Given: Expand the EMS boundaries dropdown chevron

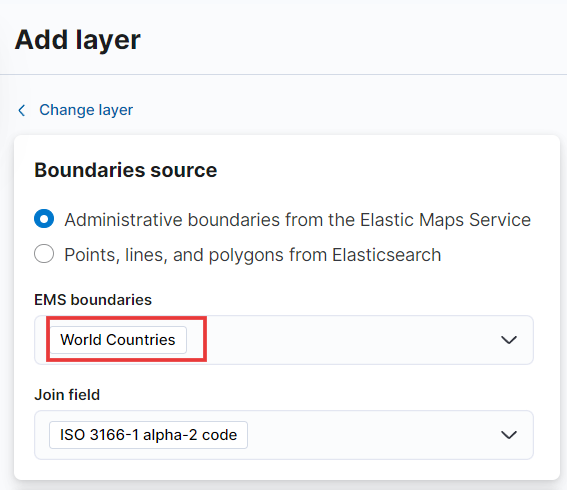Looking at the screenshot, I should (x=508, y=340).
